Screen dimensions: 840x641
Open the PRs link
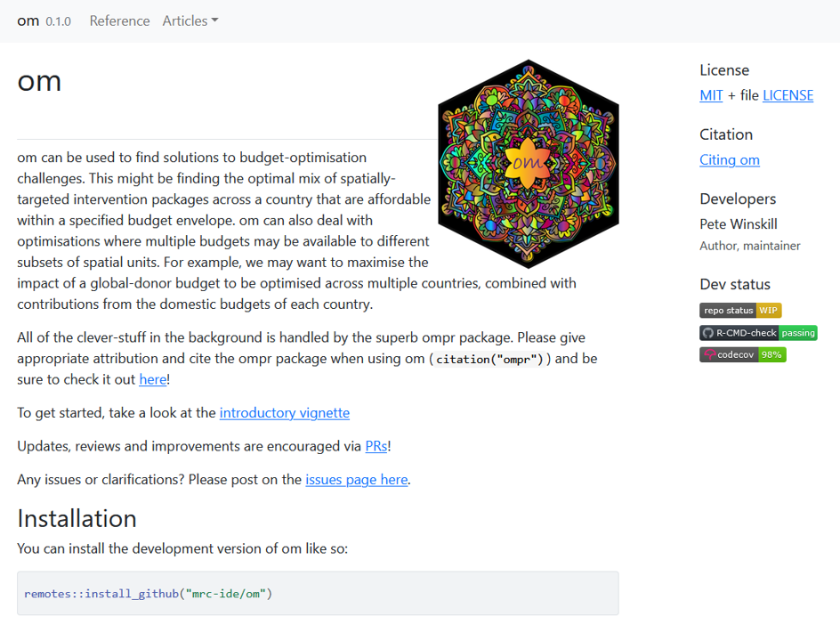376,446
